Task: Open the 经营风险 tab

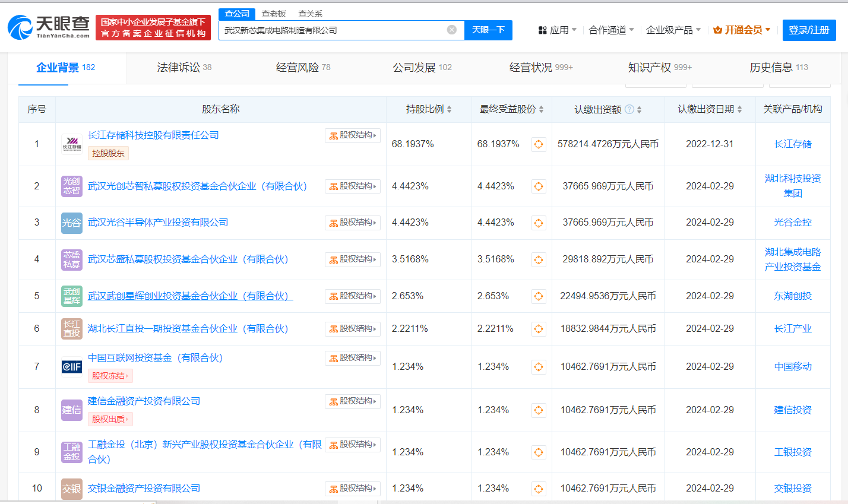Action: [303, 68]
